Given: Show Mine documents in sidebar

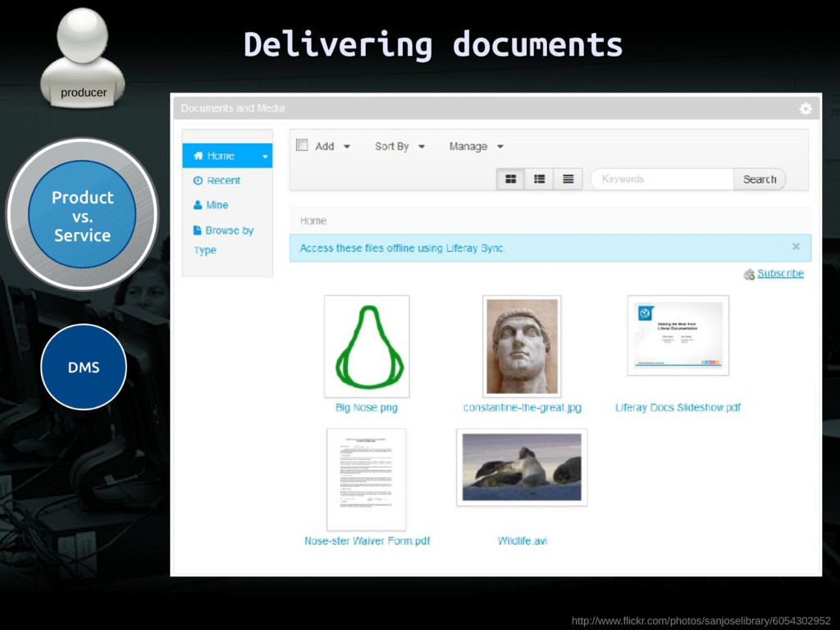Looking at the screenshot, I should tap(217, 205).
